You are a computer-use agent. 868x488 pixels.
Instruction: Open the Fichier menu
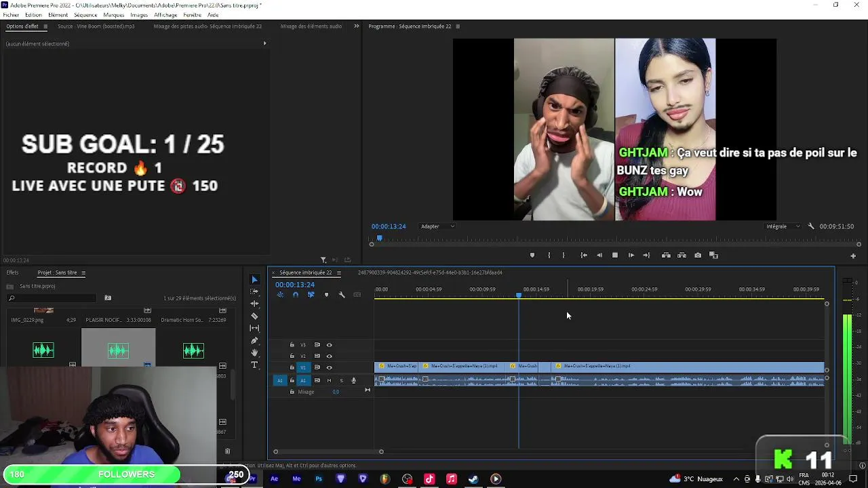[11, 15]
